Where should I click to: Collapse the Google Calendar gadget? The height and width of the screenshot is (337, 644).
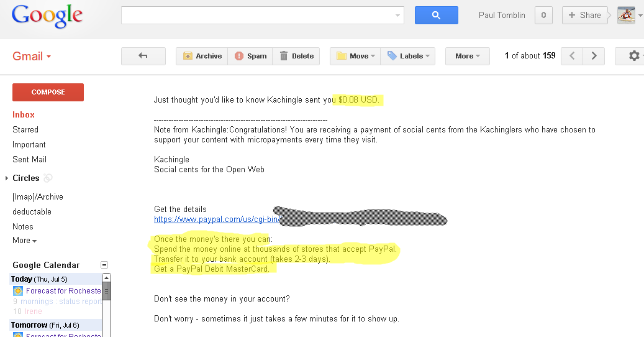pyautogui.click(x=104, y=265)
